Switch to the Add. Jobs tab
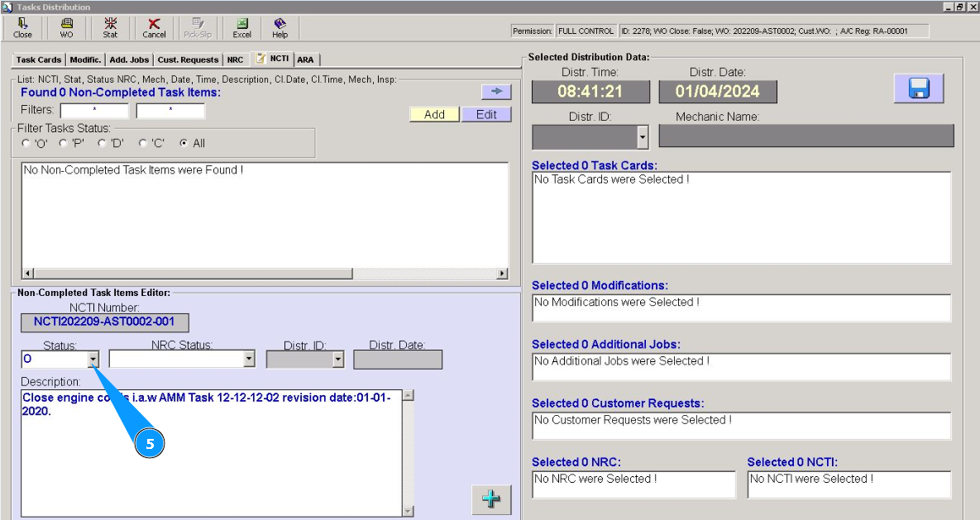Image resolution: width=980 pixels, height=520 pixels. click(x=129, y=60)
